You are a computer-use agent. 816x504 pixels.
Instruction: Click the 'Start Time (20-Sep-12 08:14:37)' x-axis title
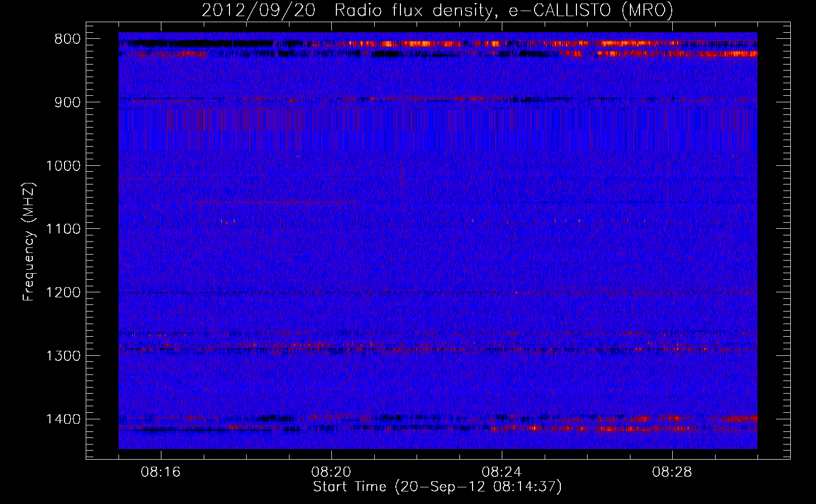coord(437,487)
